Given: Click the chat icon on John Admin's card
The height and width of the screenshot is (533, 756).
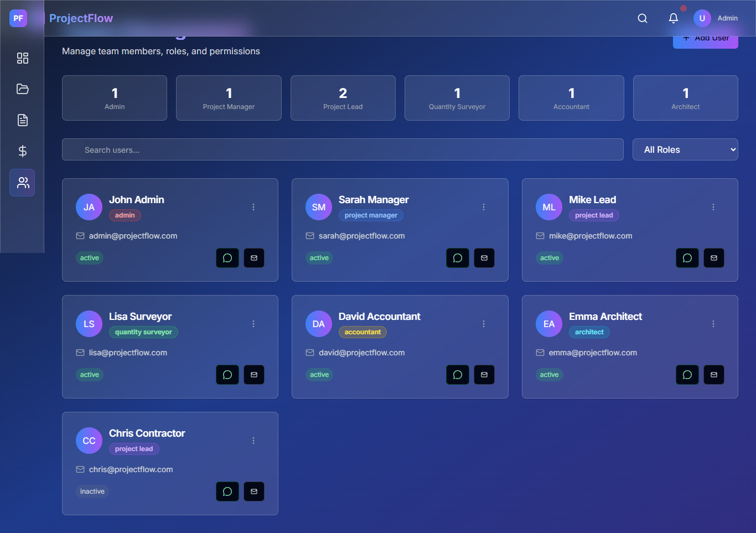Looking at the screenshot, I should (227, 258).
